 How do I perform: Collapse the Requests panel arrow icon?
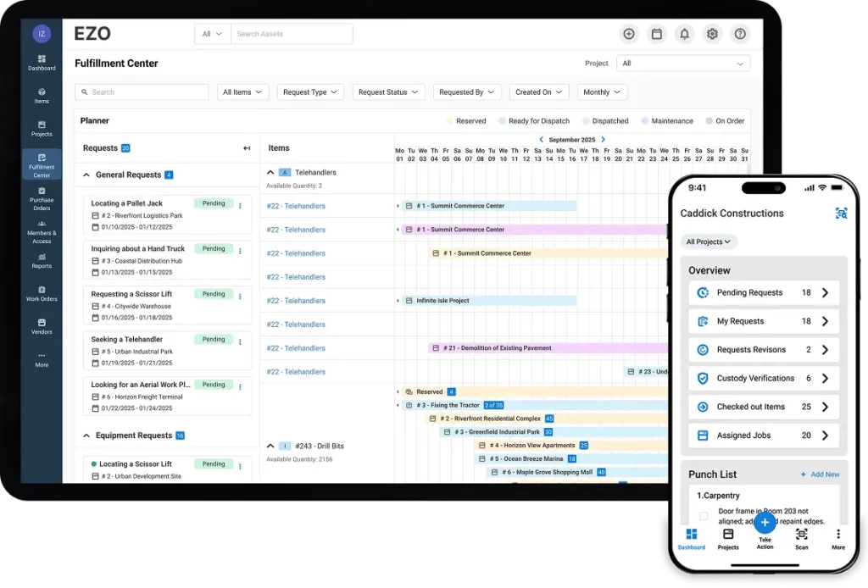coord(247,148)
